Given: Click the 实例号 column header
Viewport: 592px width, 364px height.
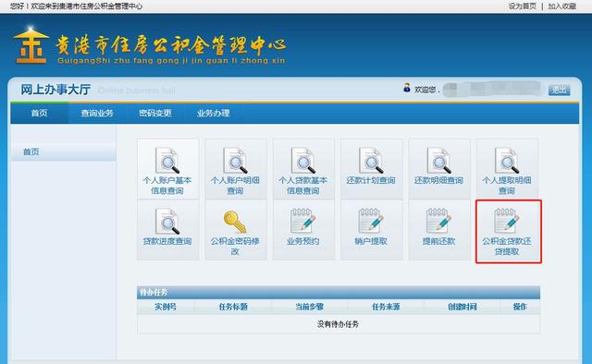Looking at the screenshot, I should click(166, 307).
